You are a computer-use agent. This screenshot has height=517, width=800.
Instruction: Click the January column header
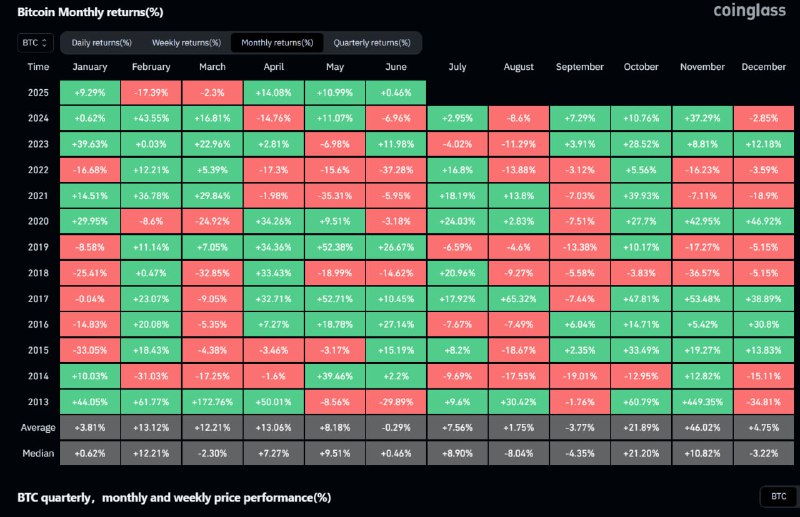(x=90, y=67)
